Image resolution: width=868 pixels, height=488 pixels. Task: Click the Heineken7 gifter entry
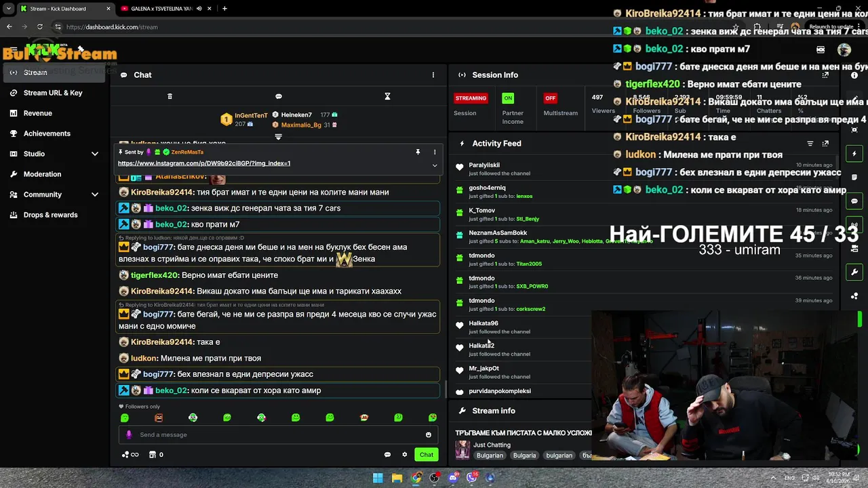click(x=296, y=115)
